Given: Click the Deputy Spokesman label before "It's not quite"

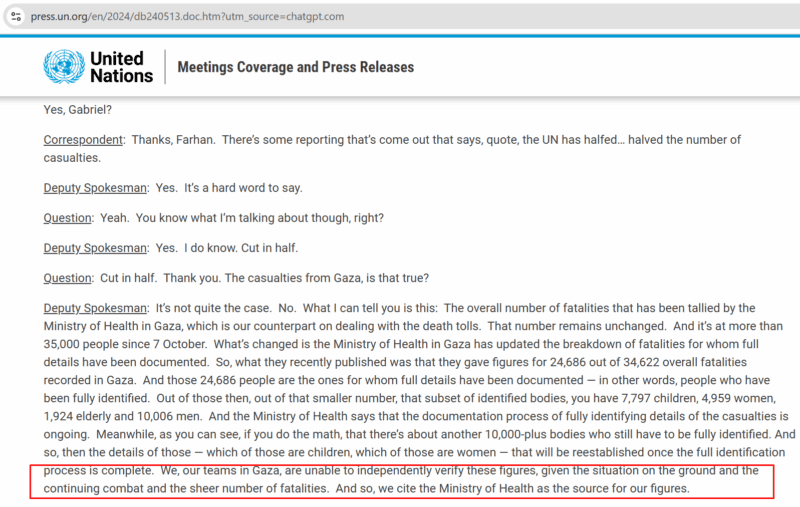Looking at the screenshot, I should (x=96, y=308).
